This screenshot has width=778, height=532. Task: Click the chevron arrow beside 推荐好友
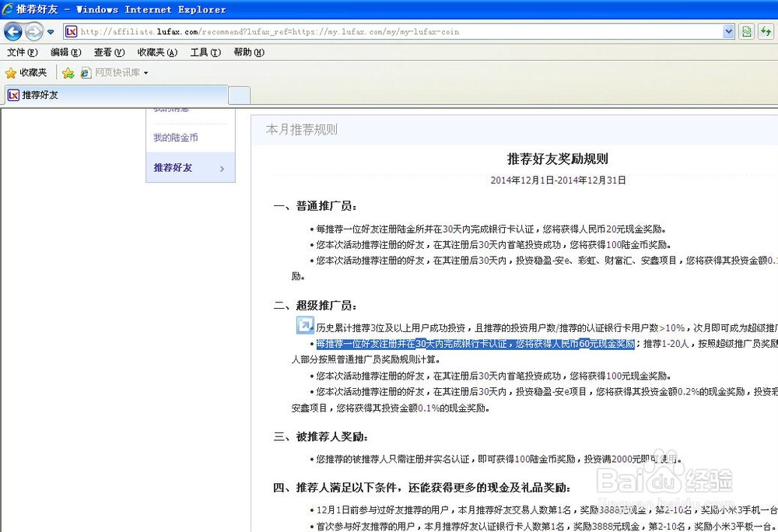(222, 169)
